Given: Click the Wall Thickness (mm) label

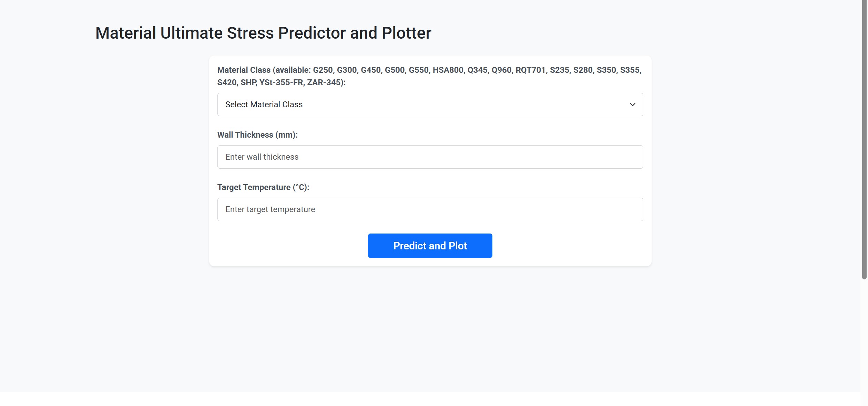Looking at the screenshot, I should tap(257, 135).
